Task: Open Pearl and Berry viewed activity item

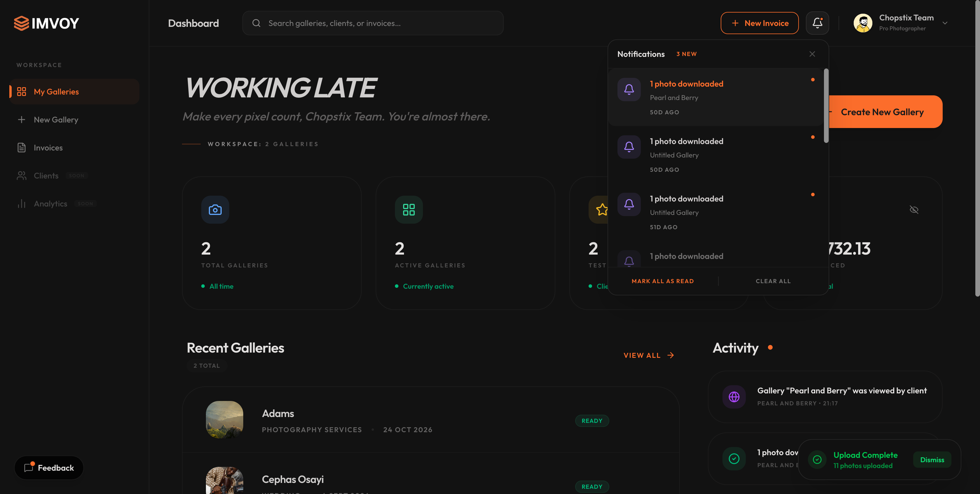Action: tap(825, 397)
